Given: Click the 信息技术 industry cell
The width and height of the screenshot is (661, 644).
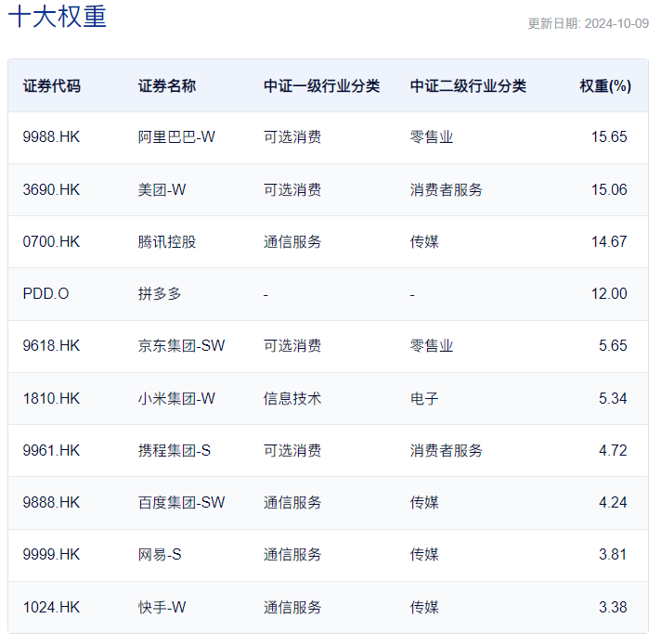Looking at the screenshot, I should click(x=292, y=398).
